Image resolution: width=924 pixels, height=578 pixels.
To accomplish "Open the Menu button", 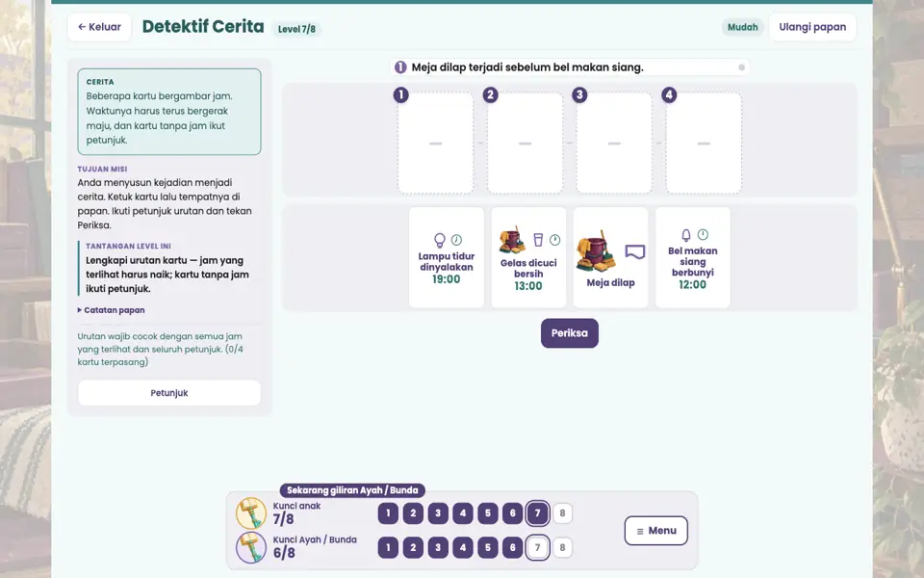I will click(x=655, y=530).
